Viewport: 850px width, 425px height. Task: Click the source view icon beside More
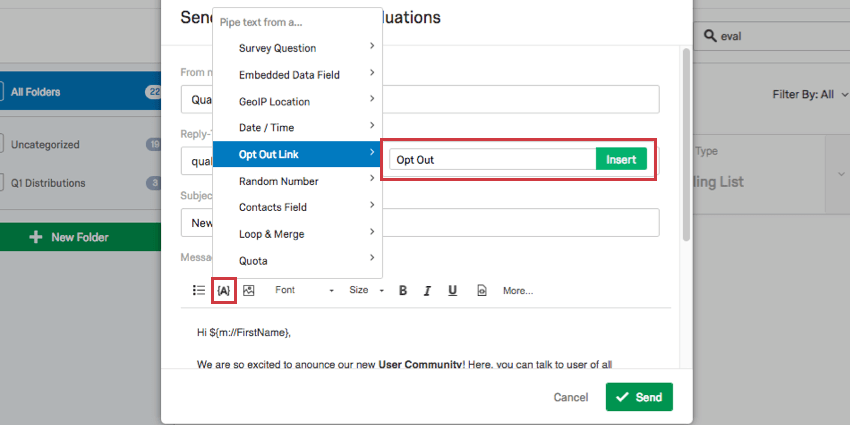(482, 291)
